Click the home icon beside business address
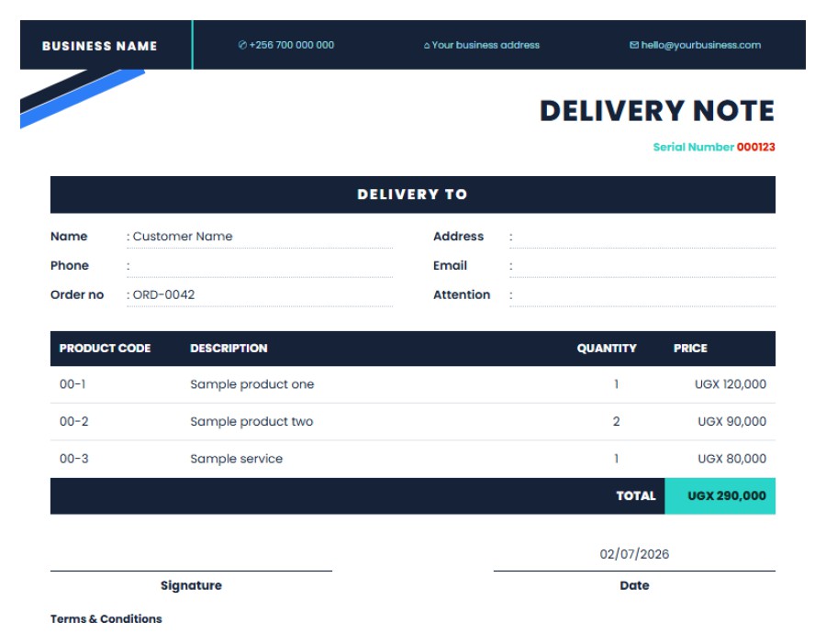 point(427,46)
